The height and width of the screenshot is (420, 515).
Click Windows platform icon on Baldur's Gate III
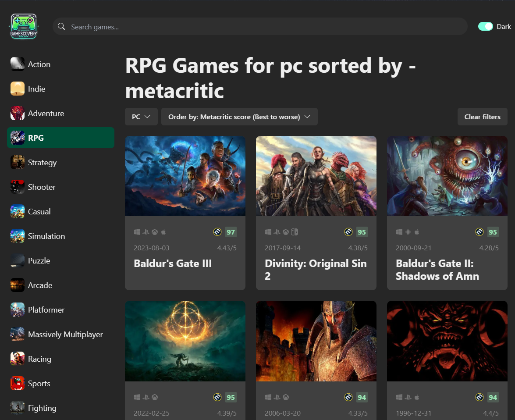tap(137, 232)
